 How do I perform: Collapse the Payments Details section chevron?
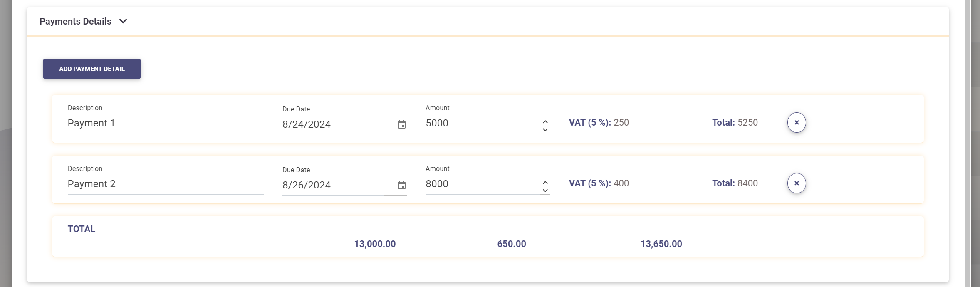pyautogui.click(x=123, y=21)
